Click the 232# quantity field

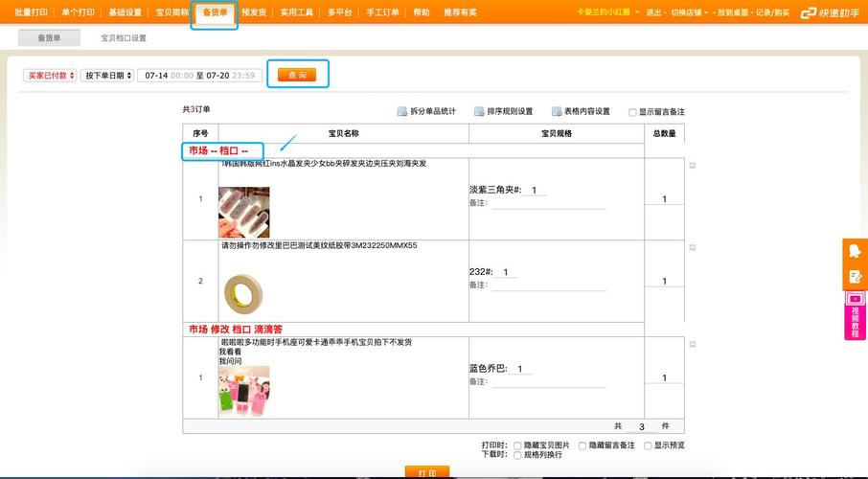click(x=506, y=272)
